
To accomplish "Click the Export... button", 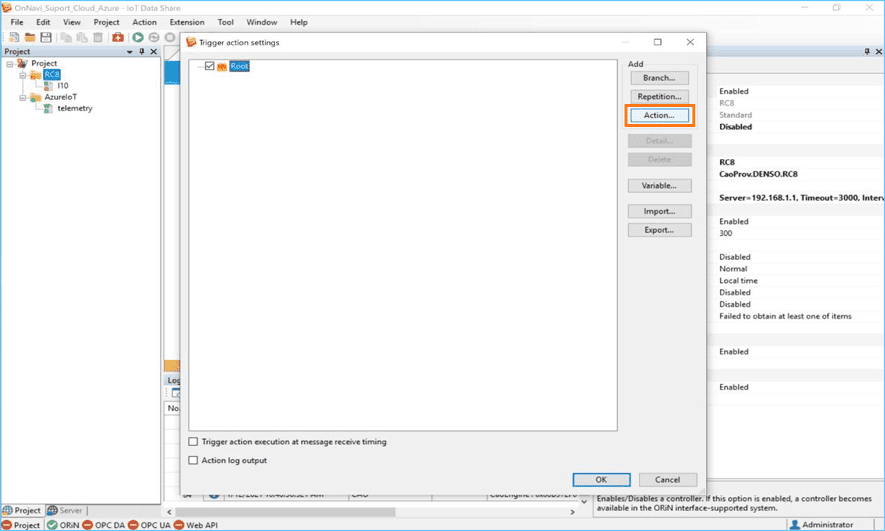I will click(x=659, y=230).
